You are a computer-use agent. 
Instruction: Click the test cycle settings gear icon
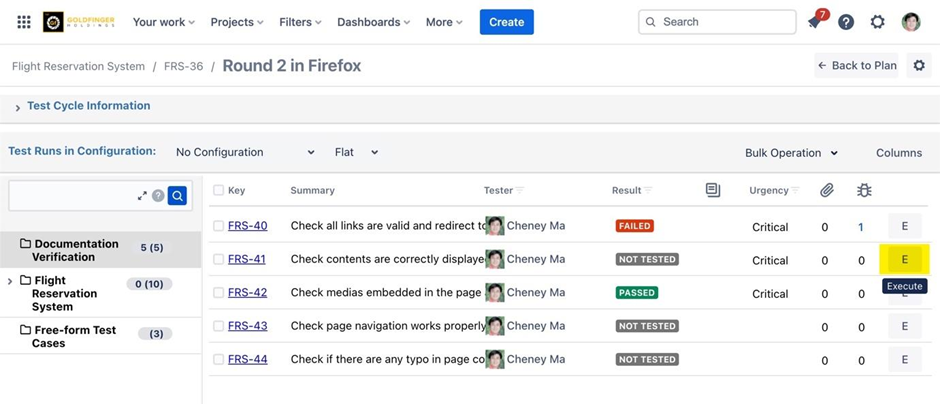tap(919, 66)
